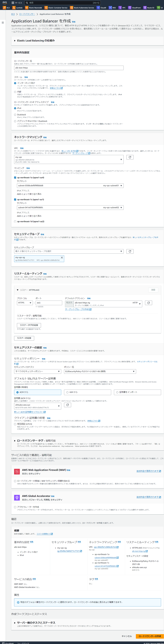
Task: Open subnet dropdown for my-vpc-subnet01
Action: [70, 186]
